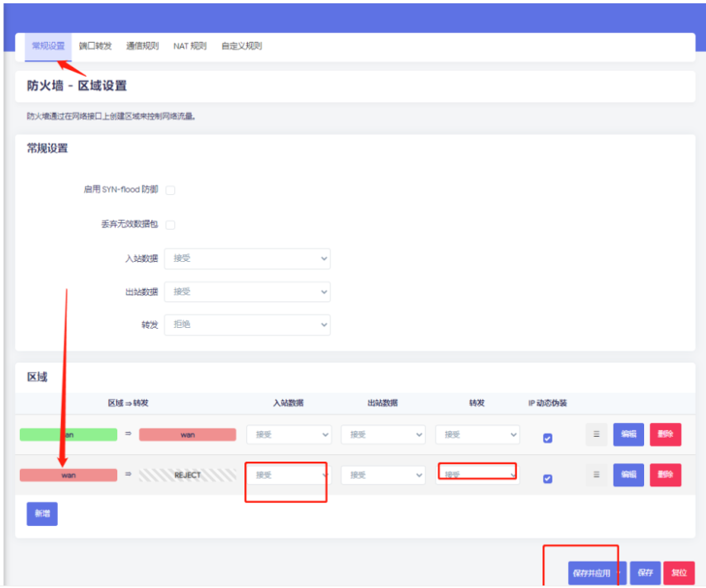Enable the SYN-flood 防御 checkbox
706x588 pixels.
pos(170,190)
